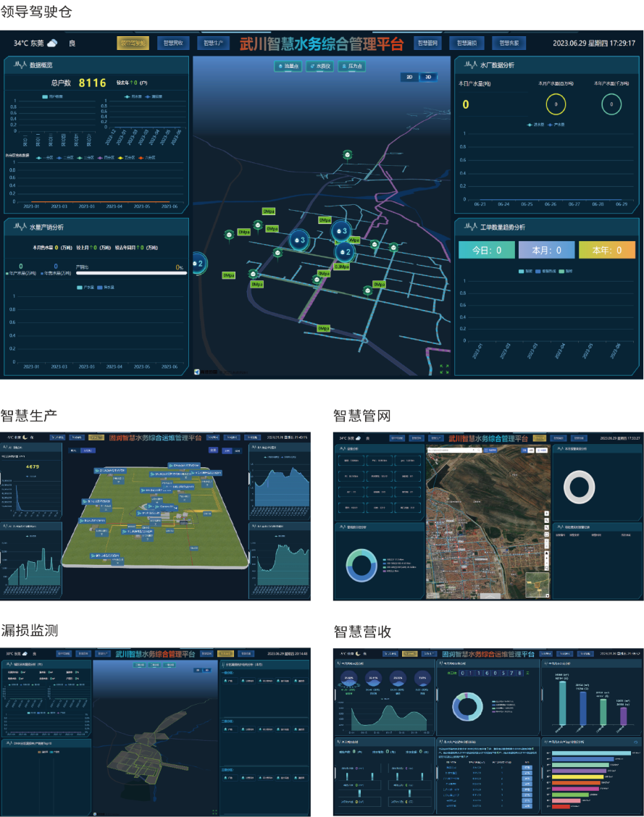Switch to the 智慧漏损 tab

467,43
